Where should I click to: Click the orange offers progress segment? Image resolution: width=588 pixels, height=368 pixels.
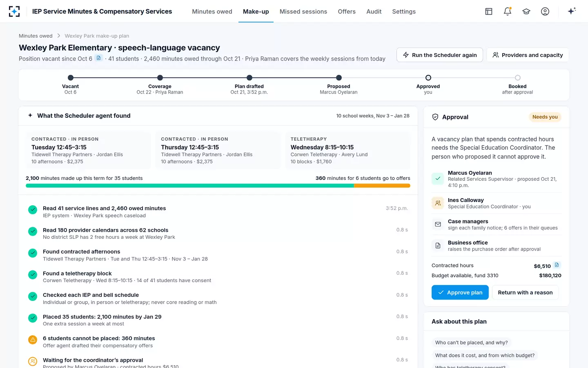point(382,186)
